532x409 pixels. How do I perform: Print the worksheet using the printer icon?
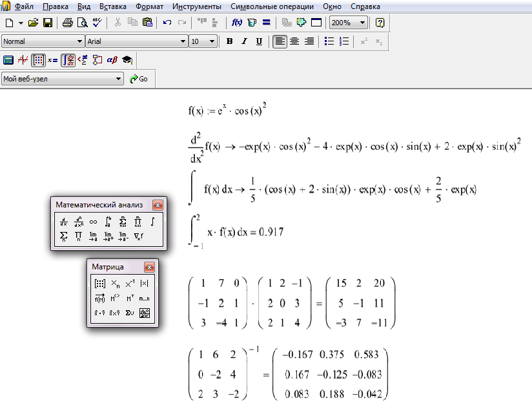coord(68,23)
